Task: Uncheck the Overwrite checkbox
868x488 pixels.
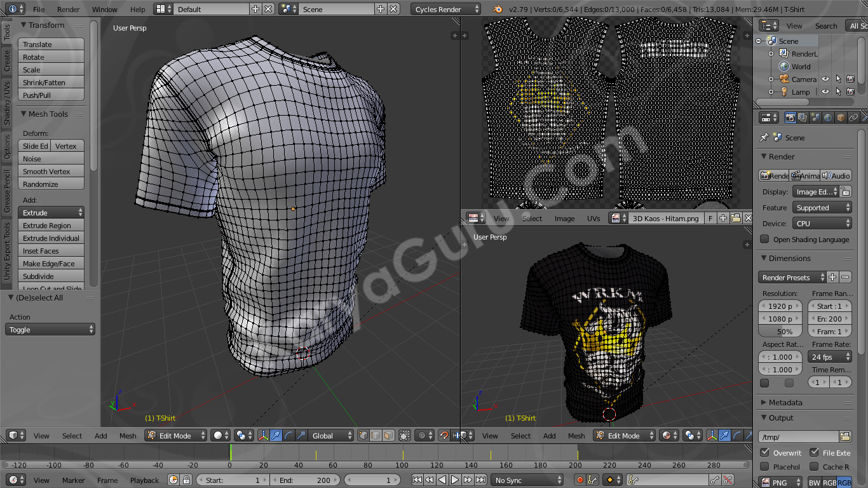Action: tap(765, 453)
